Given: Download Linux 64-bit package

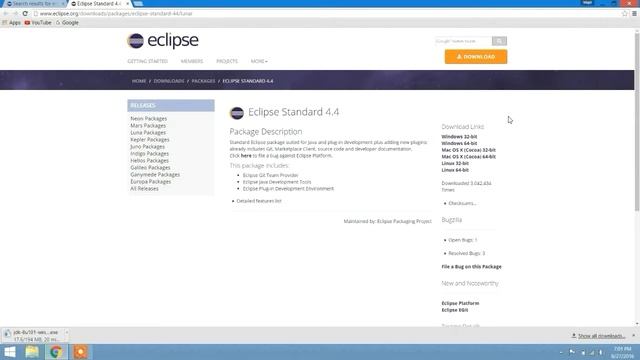Looking at the screenshot, I should click(455, 170).
